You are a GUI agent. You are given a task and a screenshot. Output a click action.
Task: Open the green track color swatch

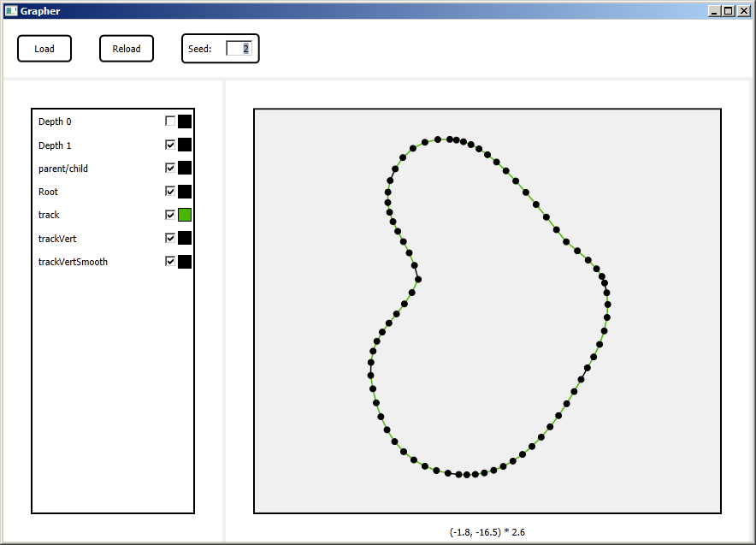(x=185, y=215)
